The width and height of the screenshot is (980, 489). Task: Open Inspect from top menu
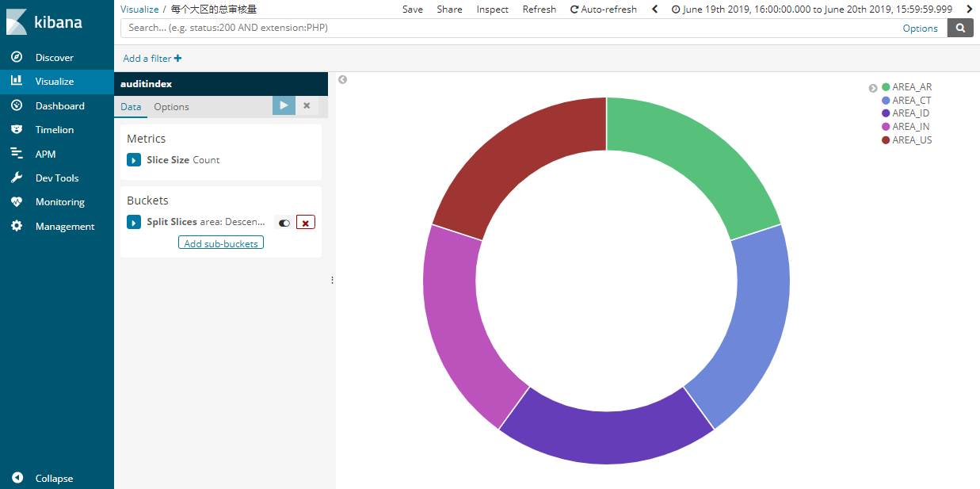click(x=493, y=10)
